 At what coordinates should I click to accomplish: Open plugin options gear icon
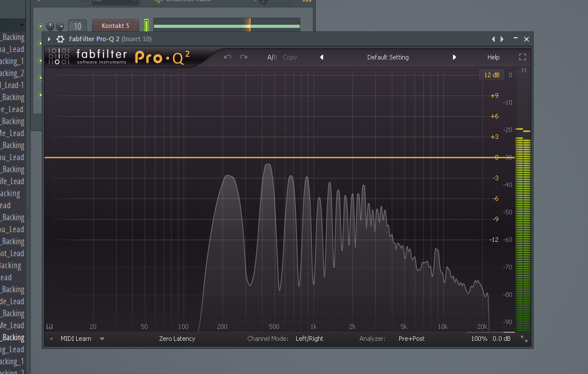61,39
